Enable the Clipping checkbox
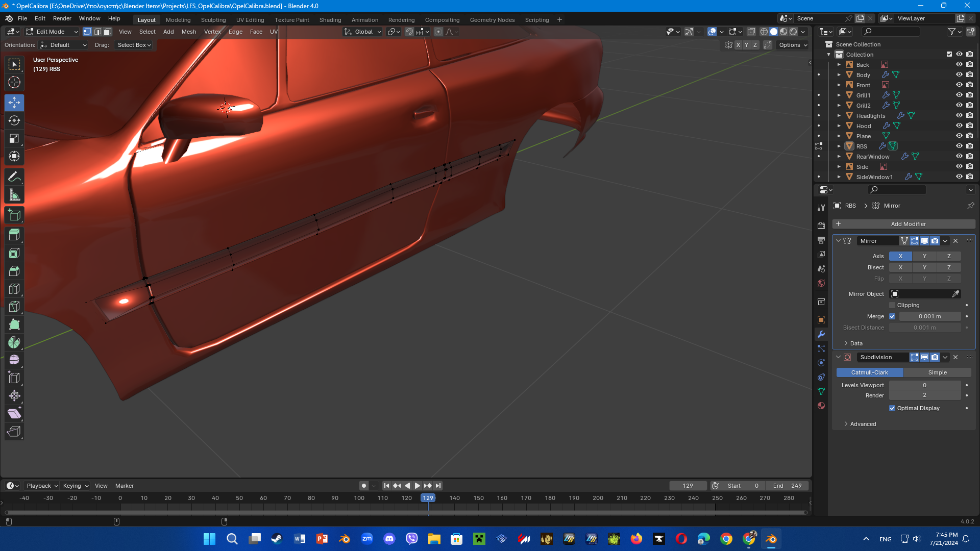This screenshot has width=980, height=551. coord(892,305)
